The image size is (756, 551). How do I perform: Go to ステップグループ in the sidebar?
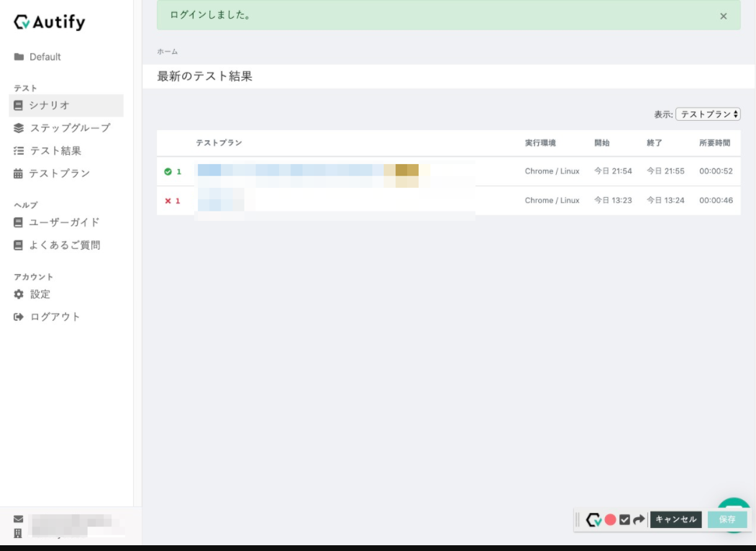[62, 128]
